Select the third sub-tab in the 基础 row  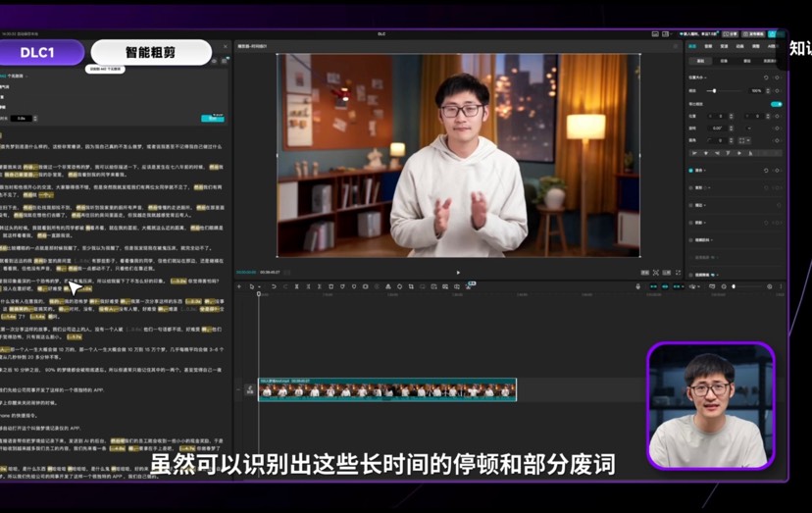[746, 61]
